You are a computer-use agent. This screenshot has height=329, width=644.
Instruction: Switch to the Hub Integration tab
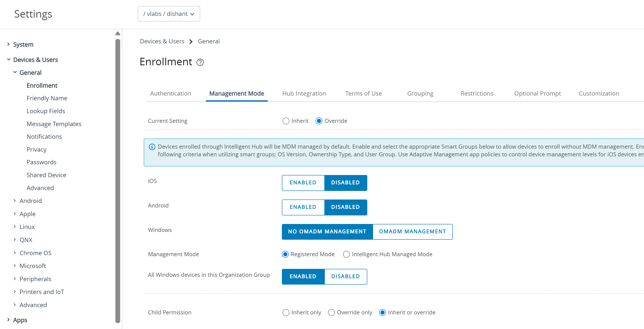(x=304, y=94)
